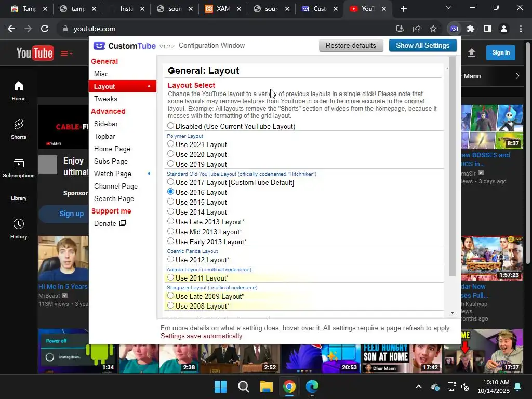The height and width of the screenshot is (399, 532).
Task: Select Use Late 2013 Layout radio
Action: 170,221
